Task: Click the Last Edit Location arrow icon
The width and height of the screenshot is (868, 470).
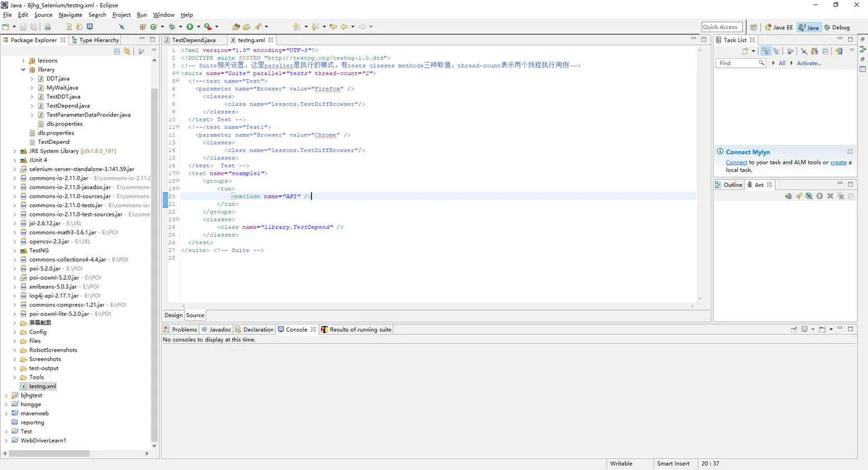Action: tap(334, 27)
